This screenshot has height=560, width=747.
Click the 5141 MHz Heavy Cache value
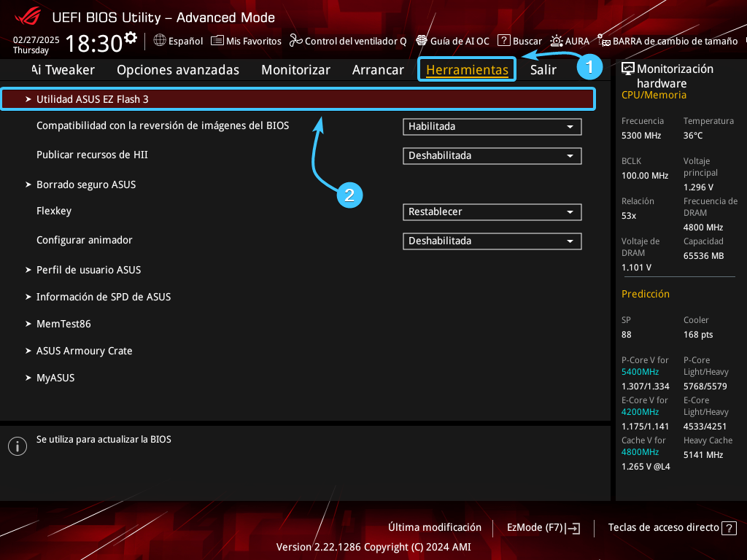703,455
